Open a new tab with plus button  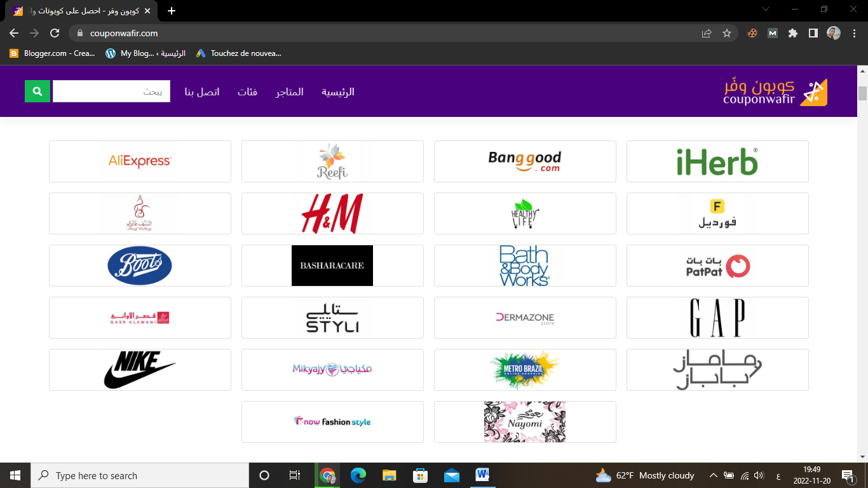coord(171,11)
